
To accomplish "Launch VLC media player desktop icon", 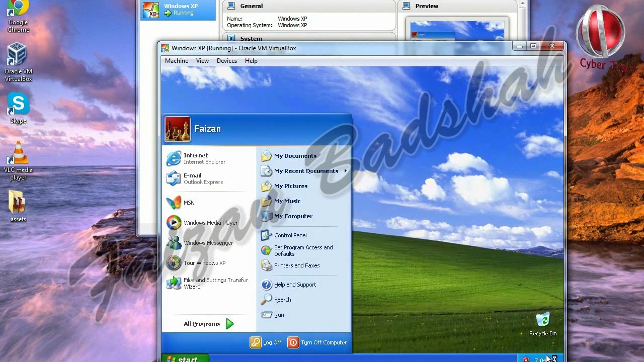I will (18, 161).
